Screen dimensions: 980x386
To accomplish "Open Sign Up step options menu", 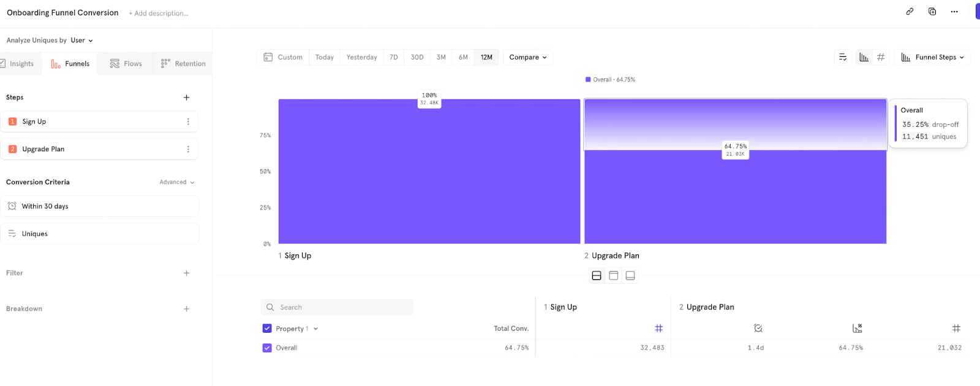I will 188,122.
